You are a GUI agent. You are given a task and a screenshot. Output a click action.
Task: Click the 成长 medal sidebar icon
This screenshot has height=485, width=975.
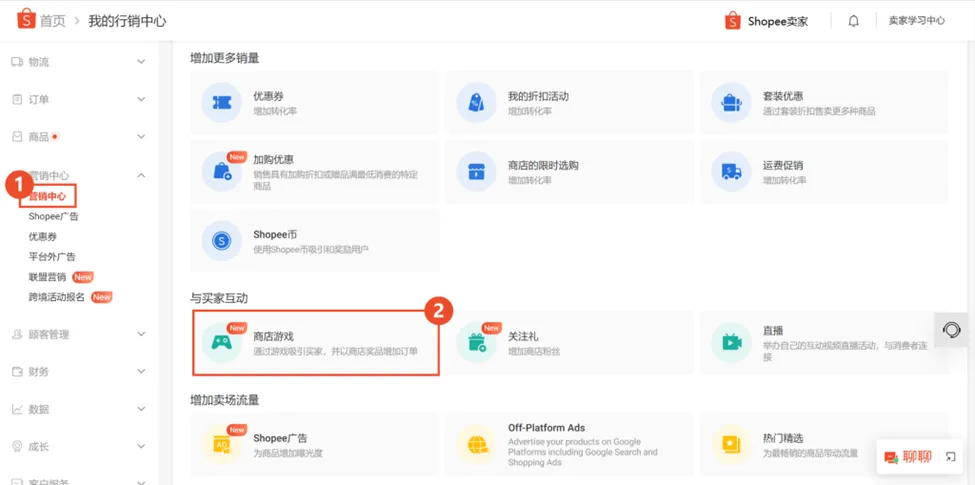(17, 446)
